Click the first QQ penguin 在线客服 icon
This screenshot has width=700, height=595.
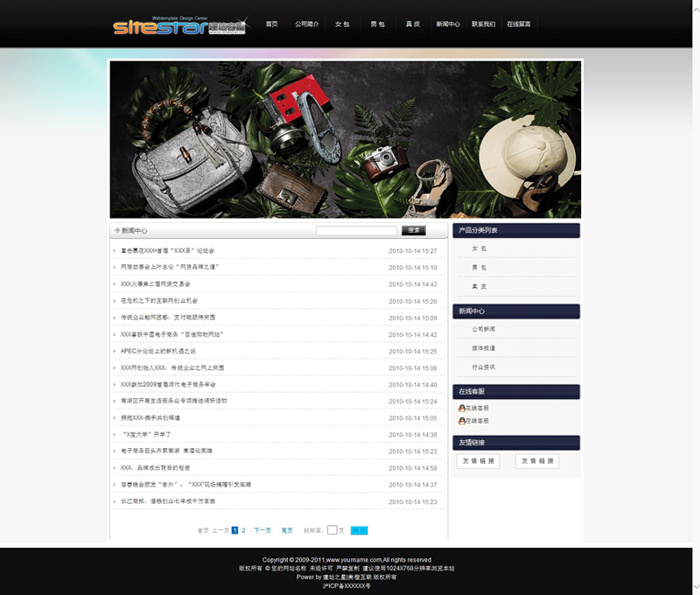pyautogui.click(x=462, y=408)
